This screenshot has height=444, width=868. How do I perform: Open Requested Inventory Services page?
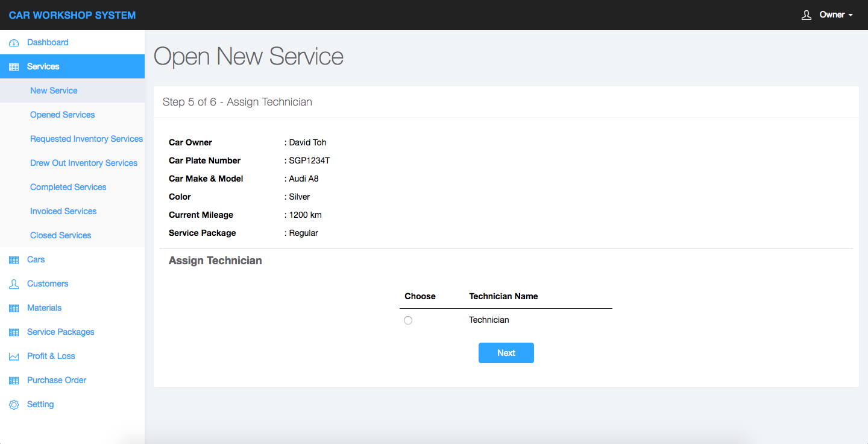coord(86,139)
